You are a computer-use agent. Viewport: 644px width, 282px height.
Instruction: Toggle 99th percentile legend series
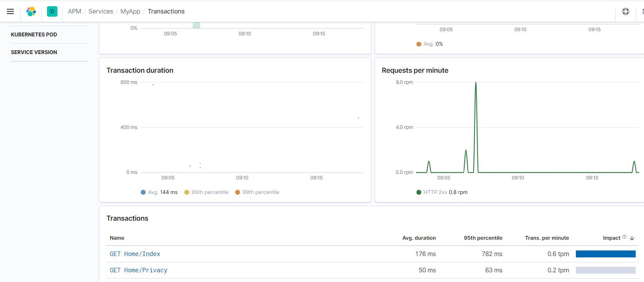257,192
